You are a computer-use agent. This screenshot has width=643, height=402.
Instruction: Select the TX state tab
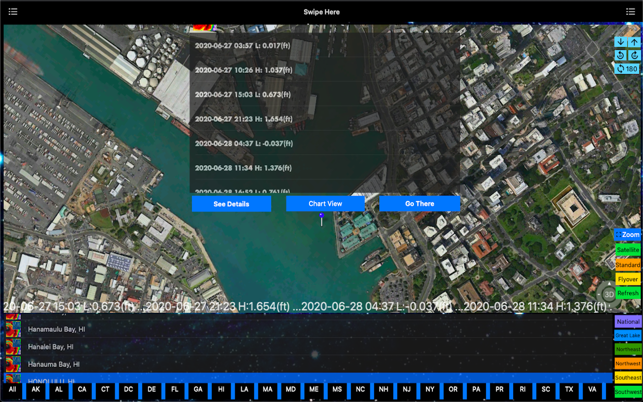[x=569, y=390]
